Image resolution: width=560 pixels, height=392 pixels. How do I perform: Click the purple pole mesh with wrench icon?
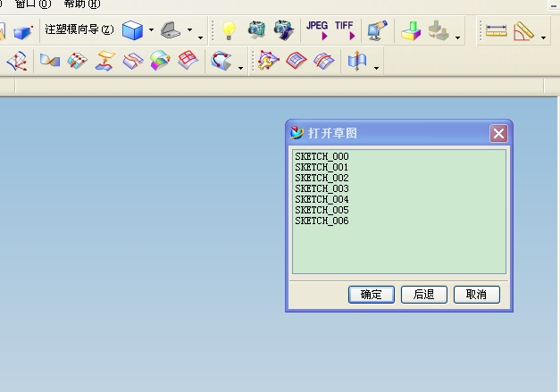(268, 60)
